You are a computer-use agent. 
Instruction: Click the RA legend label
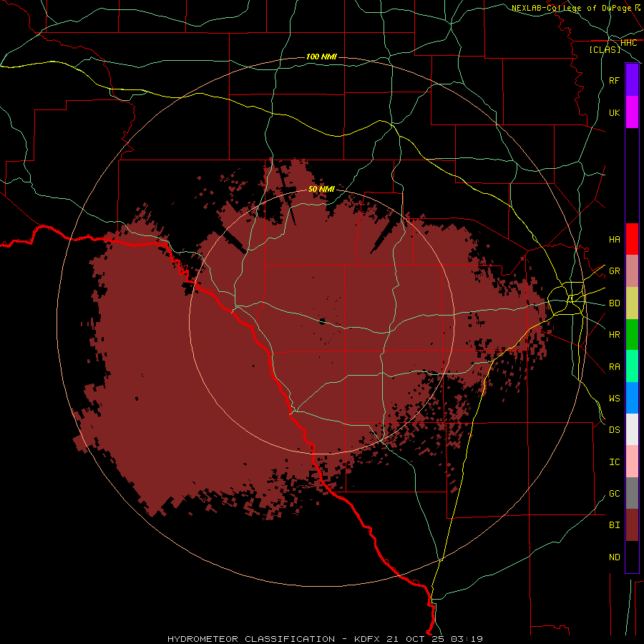[x=614, y=366]
